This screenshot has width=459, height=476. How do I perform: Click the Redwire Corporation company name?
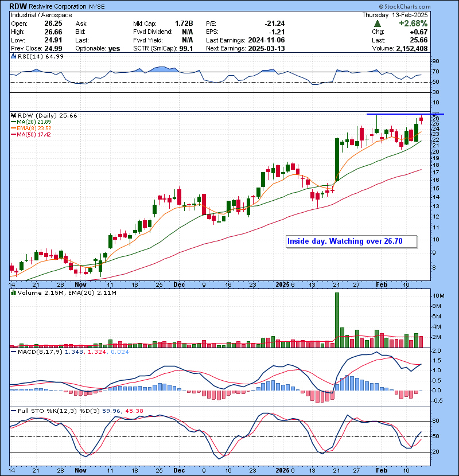pyautogui.click(x=57, y=6)
